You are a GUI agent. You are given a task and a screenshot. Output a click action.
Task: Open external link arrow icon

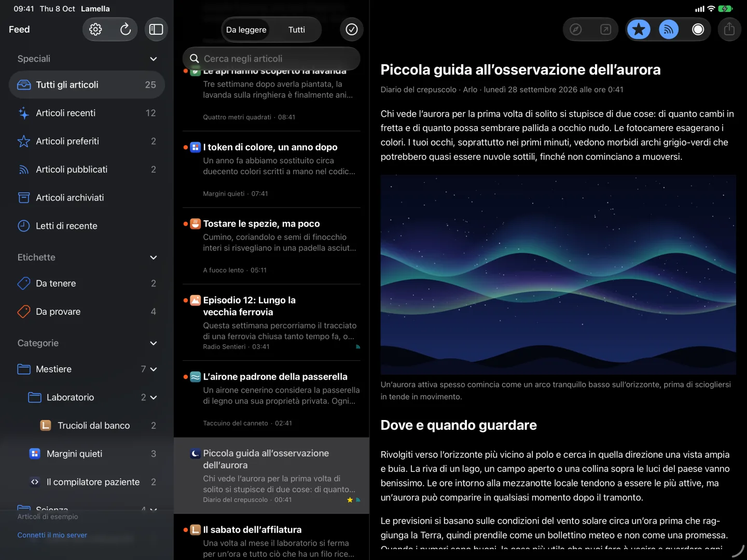(605, 30)
